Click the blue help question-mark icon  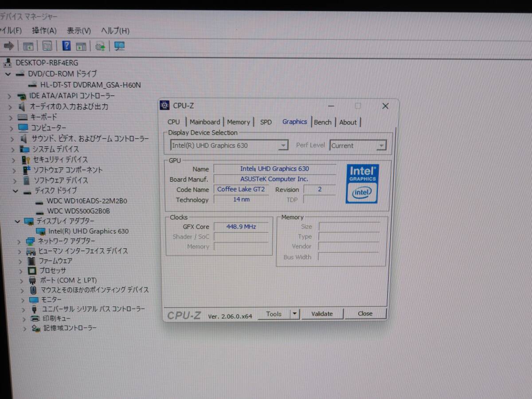click(66, 46)
